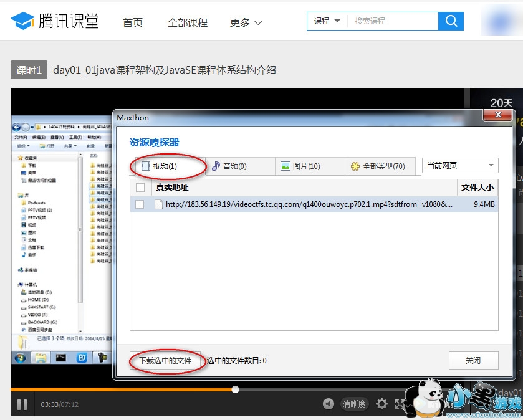The height and width of the screenshot is (420, 523).
Task: Switch to the 视频(1) tab
Action: coord(170,166)
